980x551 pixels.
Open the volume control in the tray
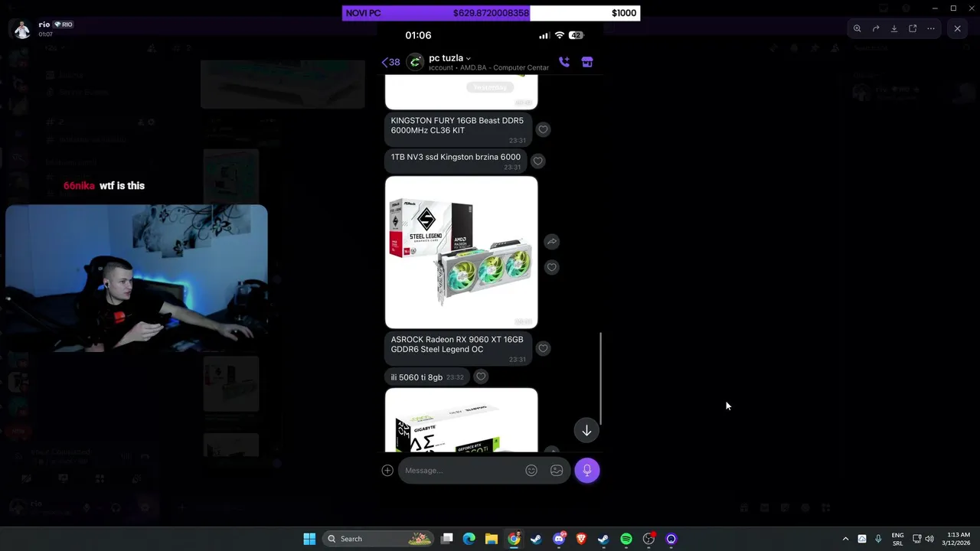tap(929, 539)
